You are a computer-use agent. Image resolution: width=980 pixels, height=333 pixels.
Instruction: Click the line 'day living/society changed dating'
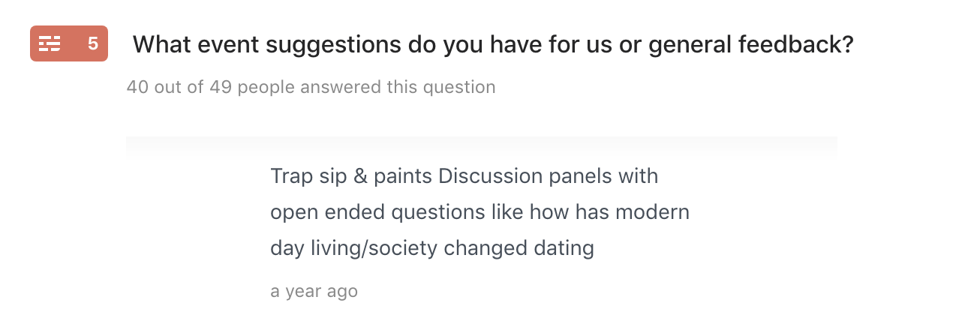tap(432, 248)
